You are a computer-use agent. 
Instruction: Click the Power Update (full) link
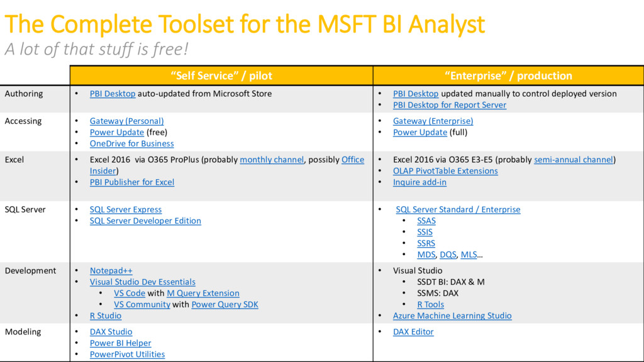click(419, 132)
